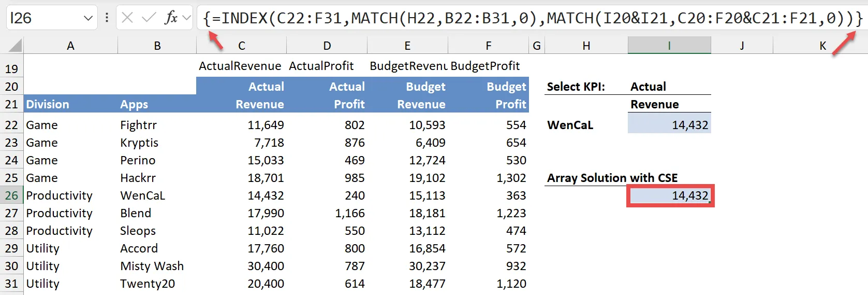Click the WenCaL lookup cell in column H
Screen dimensions: 868x295
click(x=585, y=125)
